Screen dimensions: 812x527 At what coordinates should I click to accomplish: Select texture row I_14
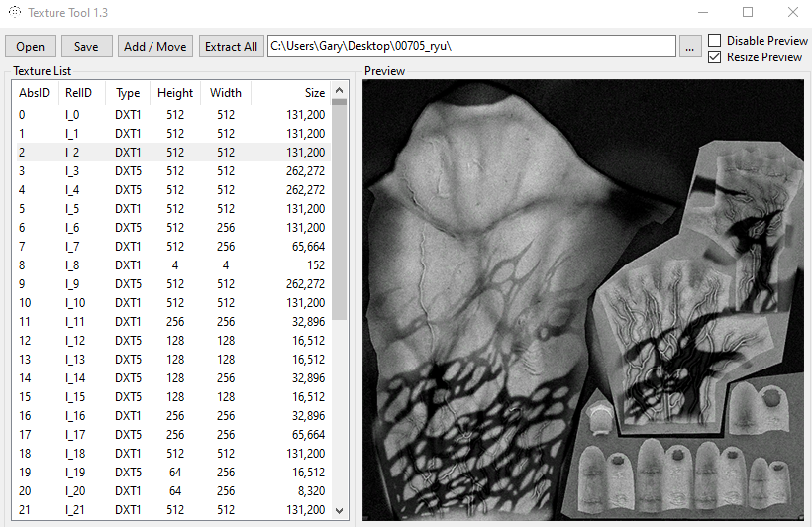coord(173,378)
